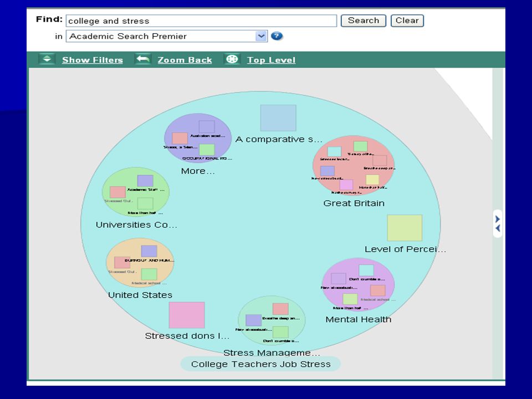Click the Show Filters up-down arrow icon
This screenshot has width=532, height=399.
47,59
